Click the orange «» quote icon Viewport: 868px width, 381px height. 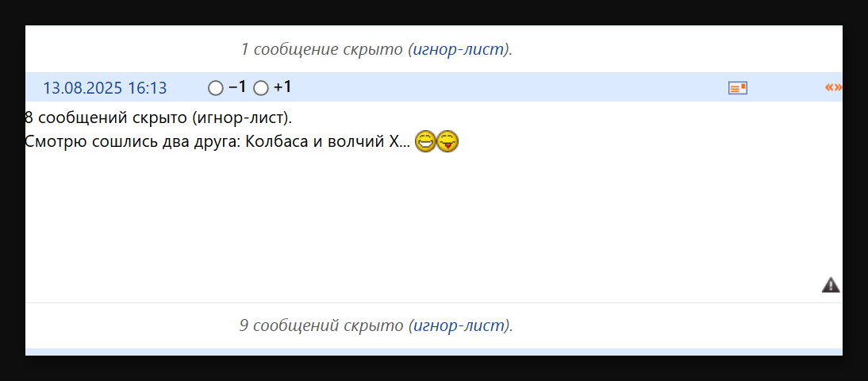tap(832, 87)
